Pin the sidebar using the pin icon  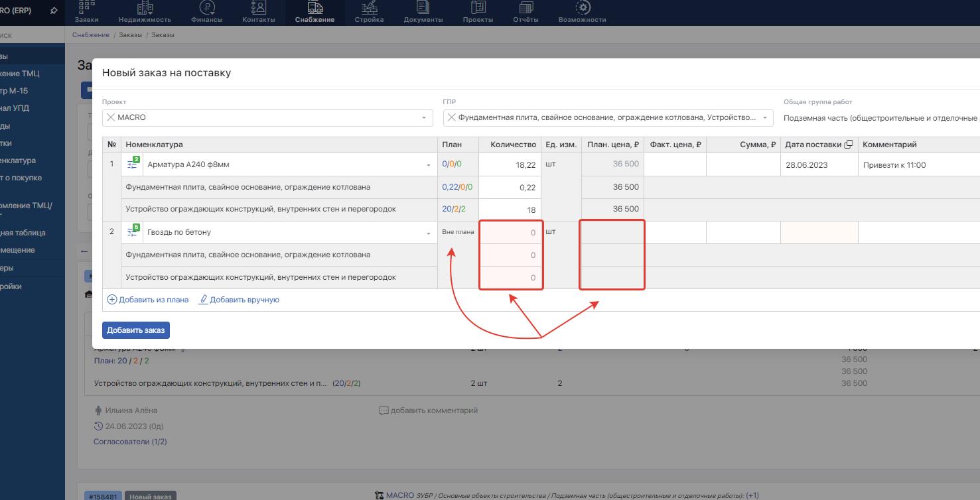coord(54,11)
